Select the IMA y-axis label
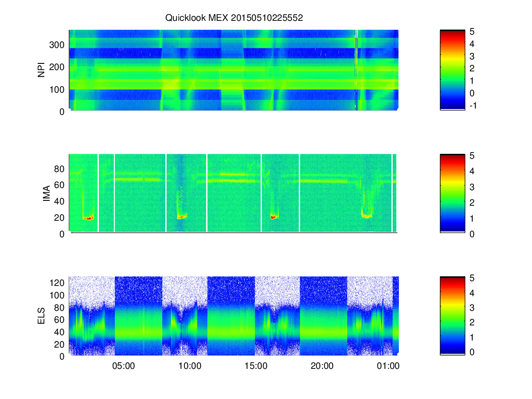532x399 pixels. (46, 194)
